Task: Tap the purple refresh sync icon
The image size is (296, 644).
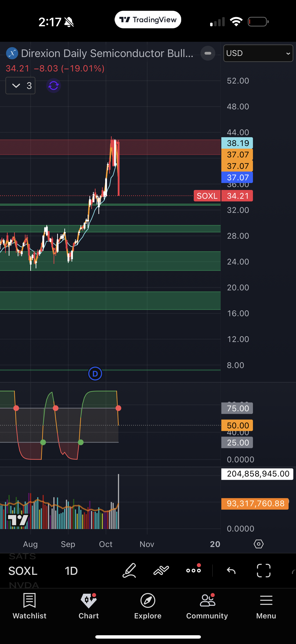Action: (x=54, y=86)
